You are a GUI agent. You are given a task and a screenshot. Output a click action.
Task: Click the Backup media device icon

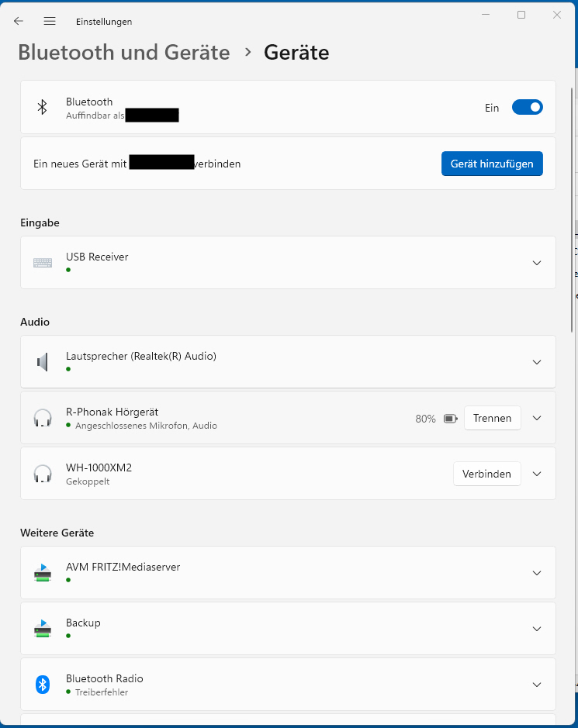[x=43, y=629]
